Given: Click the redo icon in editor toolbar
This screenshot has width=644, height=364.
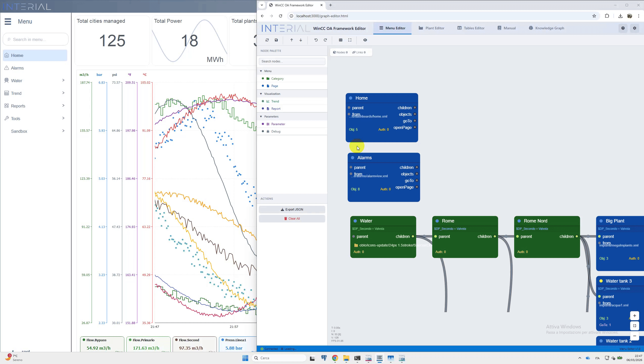Looking at the screenshot, I should point(325,40).
